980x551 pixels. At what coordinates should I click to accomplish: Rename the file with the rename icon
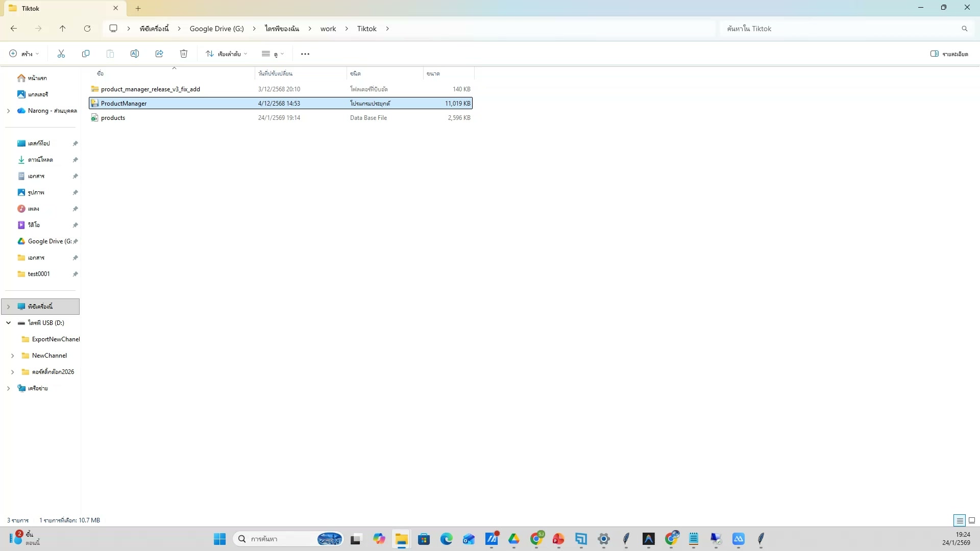(135, 54)
